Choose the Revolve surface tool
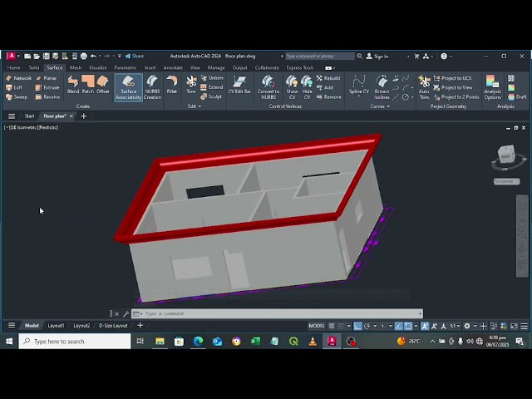The height and width of the screenshot is (399, 532). pyautogui.click(x=48, y=97)
